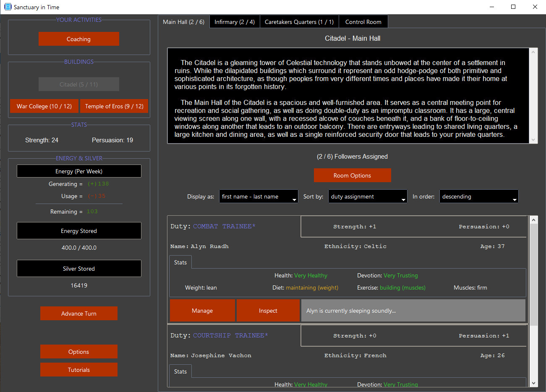Open Tutorials
The image size is (546, 392).
coord(78,370)
